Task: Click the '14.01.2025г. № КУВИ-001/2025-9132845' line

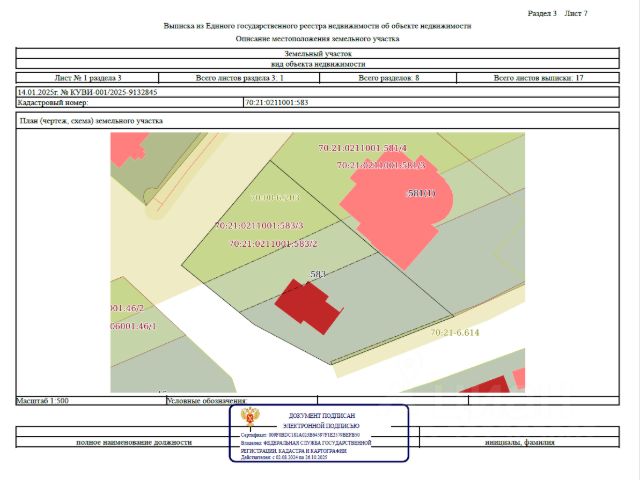Action: [87, 92]
